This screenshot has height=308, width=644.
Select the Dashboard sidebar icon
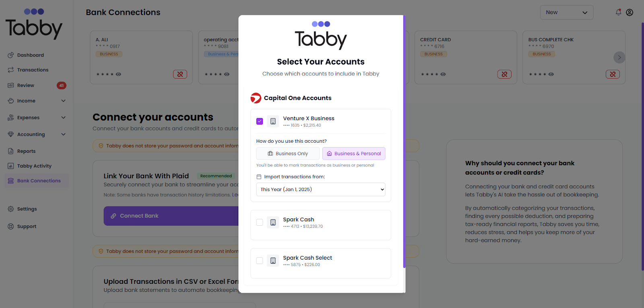coord(10,55)
